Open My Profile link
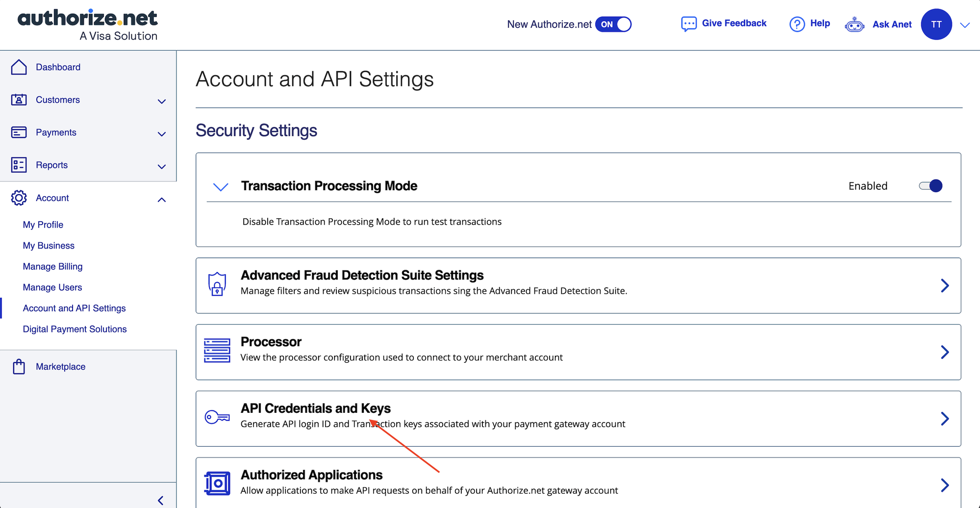The width and height of the screenshot is (980, 508). pos(43,225)
